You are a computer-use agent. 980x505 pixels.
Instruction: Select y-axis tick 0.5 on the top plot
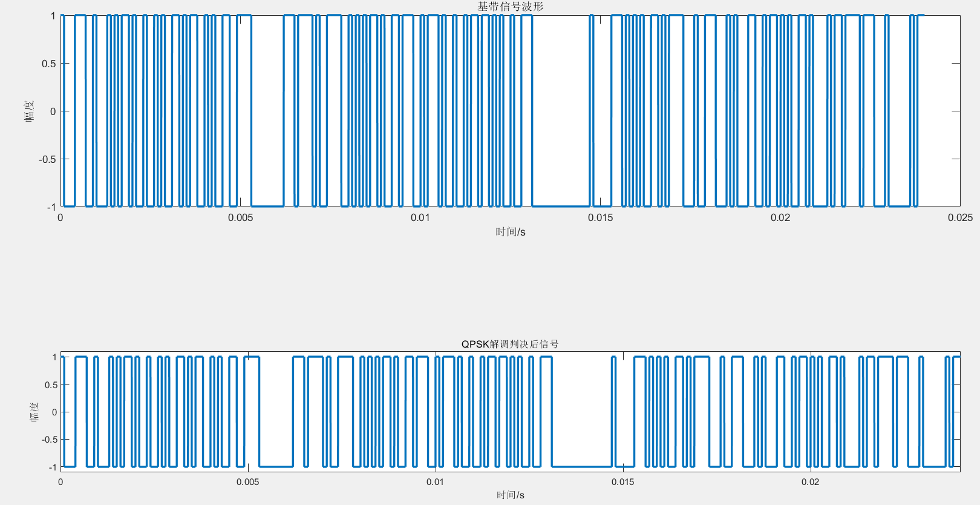48,64
